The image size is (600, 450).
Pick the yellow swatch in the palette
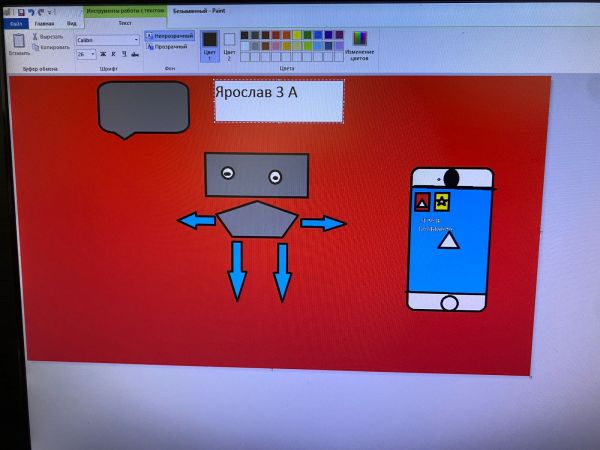point(297,35)
